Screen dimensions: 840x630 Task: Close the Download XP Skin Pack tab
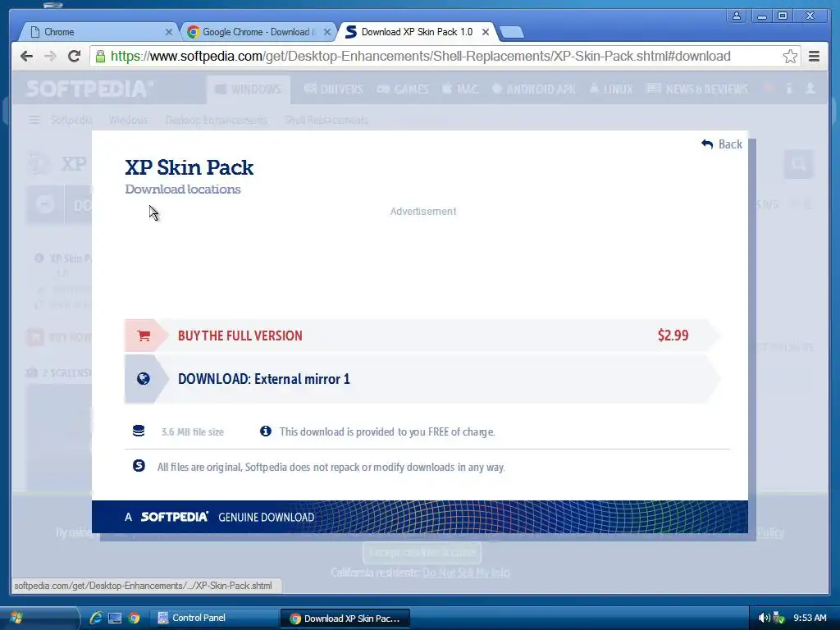pos(486,32)
